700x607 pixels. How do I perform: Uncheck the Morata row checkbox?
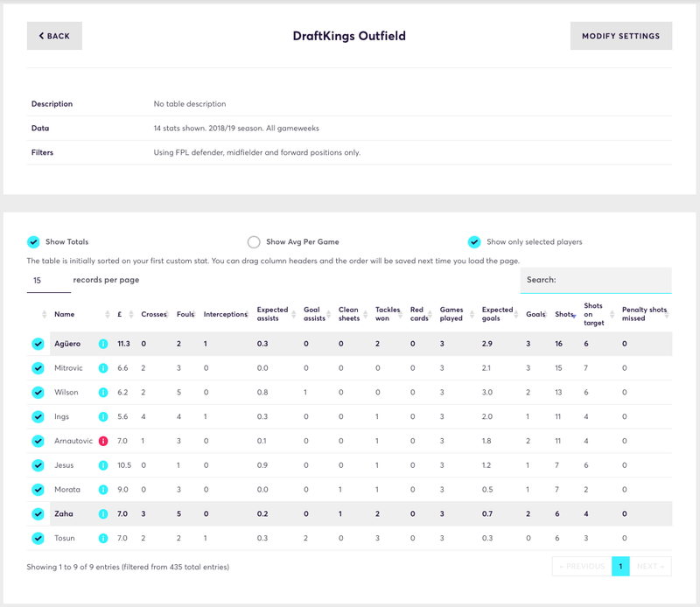[38, 490]
